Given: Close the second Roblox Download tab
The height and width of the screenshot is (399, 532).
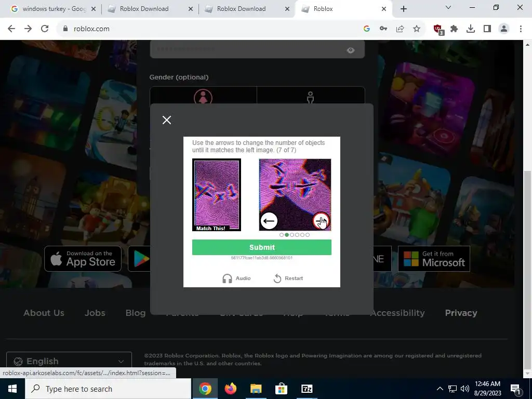Looking at the screenshot, I should [x=287, y=9].
